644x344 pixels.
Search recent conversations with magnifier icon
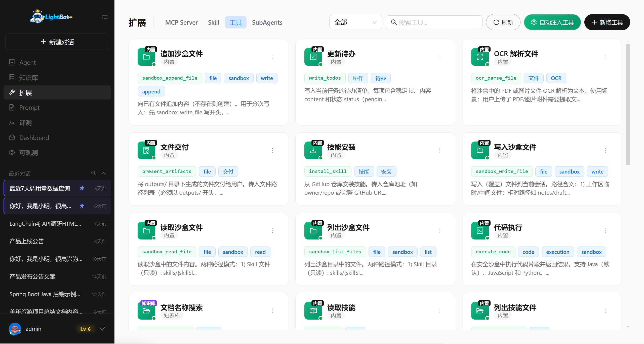click(x=94, y=173)
